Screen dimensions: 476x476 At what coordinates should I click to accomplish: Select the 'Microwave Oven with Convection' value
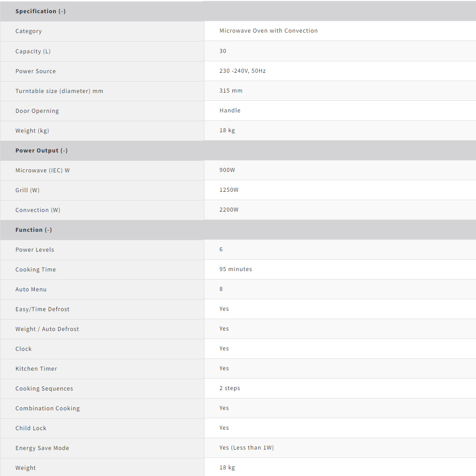(x=268, y=31)
